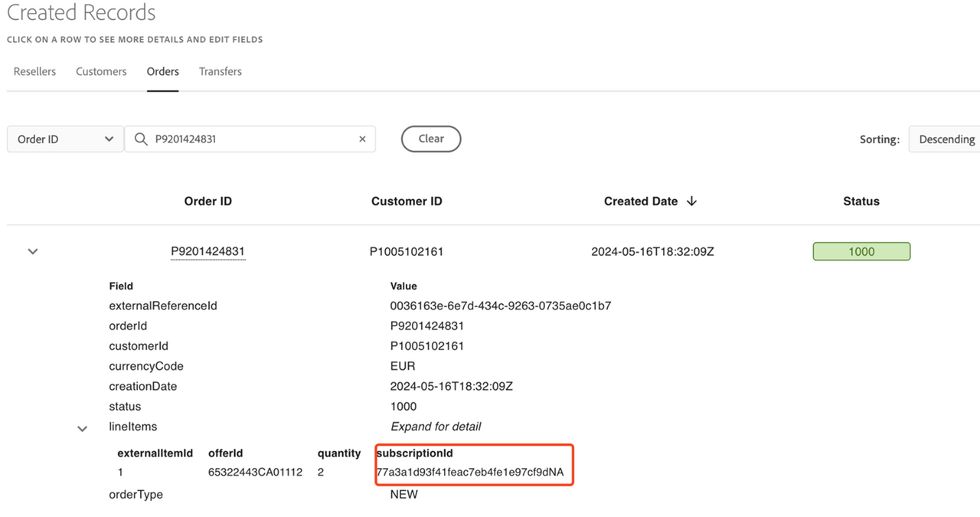Click the Customer ID column header
Image resolution: width=980 pixels, height=517 pixels.
coord(407,201)
